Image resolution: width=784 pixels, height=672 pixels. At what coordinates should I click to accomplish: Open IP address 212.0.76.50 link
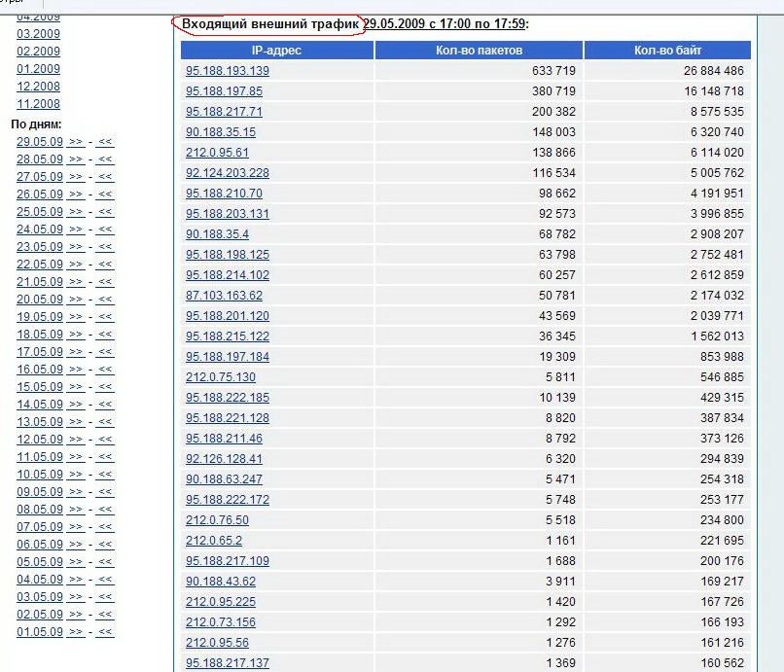coord(217,520)
